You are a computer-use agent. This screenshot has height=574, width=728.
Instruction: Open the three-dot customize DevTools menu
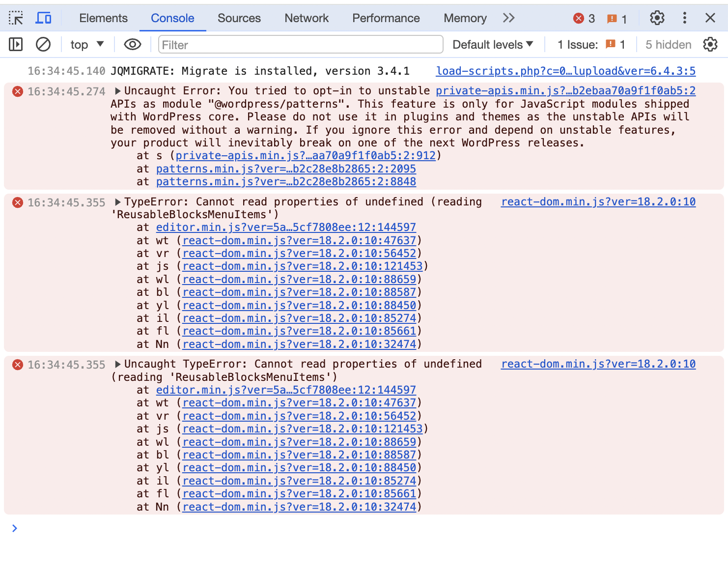pyautogui.click(x=684, y=18)
